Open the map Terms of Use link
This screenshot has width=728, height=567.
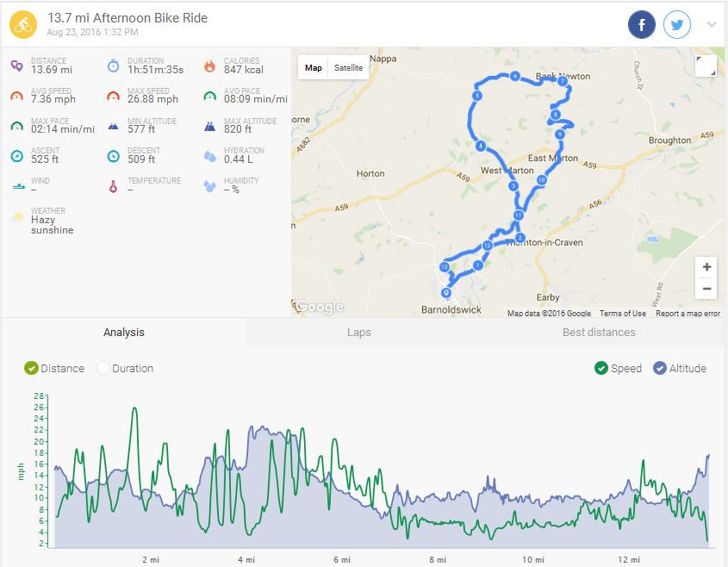point(622,314)
